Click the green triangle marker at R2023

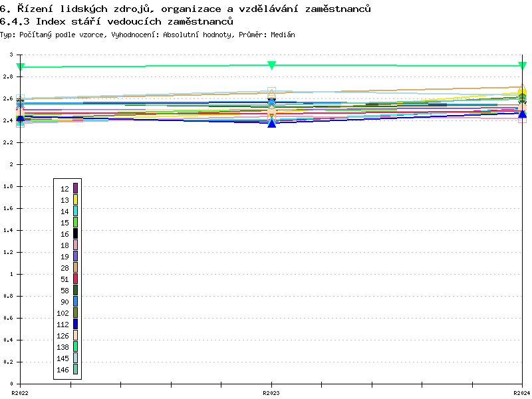pos(271,65)
